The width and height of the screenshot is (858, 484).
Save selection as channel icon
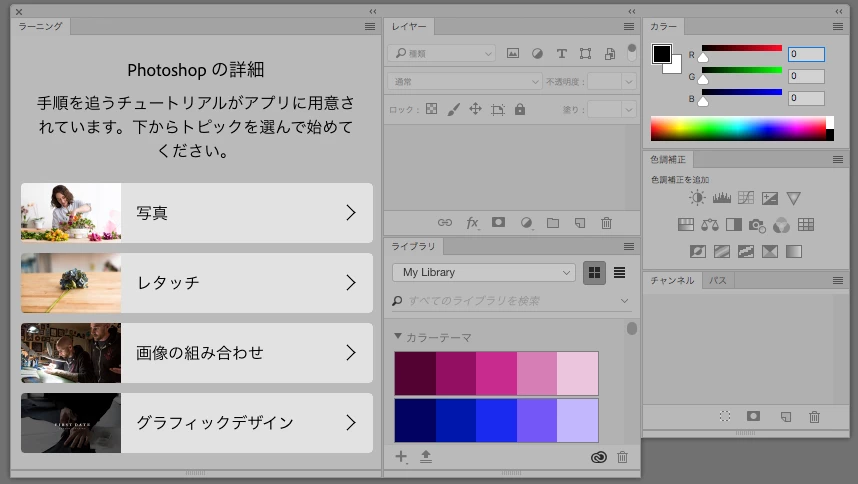point(753,416)
